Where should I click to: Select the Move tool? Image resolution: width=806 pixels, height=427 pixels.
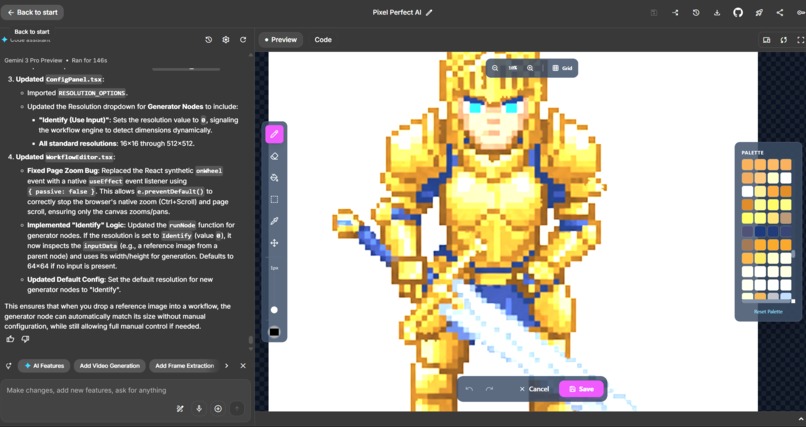pyautogui.click(x=274, y=243)
